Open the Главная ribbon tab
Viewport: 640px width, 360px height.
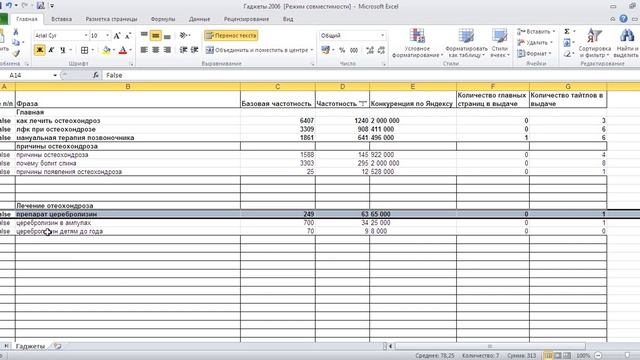click(27, 19)
